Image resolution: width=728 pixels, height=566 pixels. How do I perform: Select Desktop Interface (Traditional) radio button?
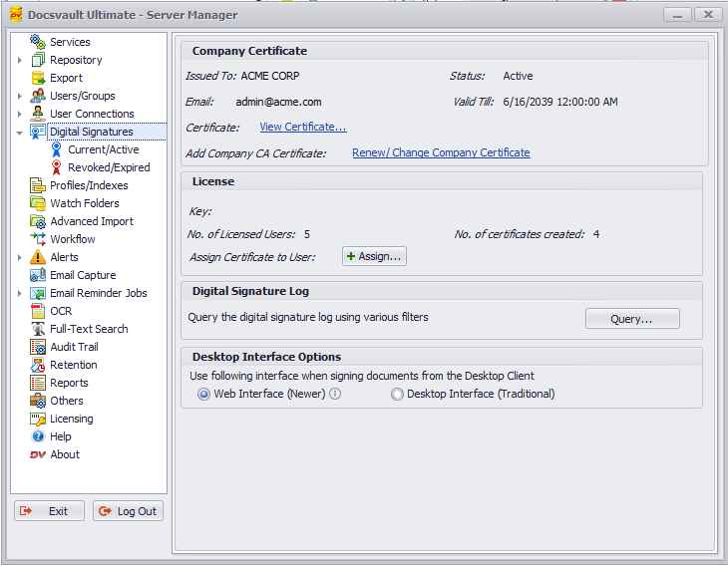397,394
